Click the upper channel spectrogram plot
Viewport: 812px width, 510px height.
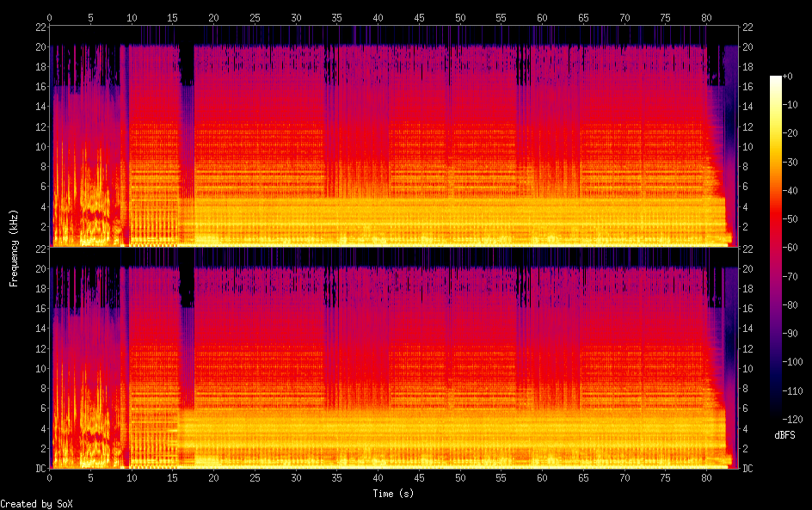tap(394, 136)
